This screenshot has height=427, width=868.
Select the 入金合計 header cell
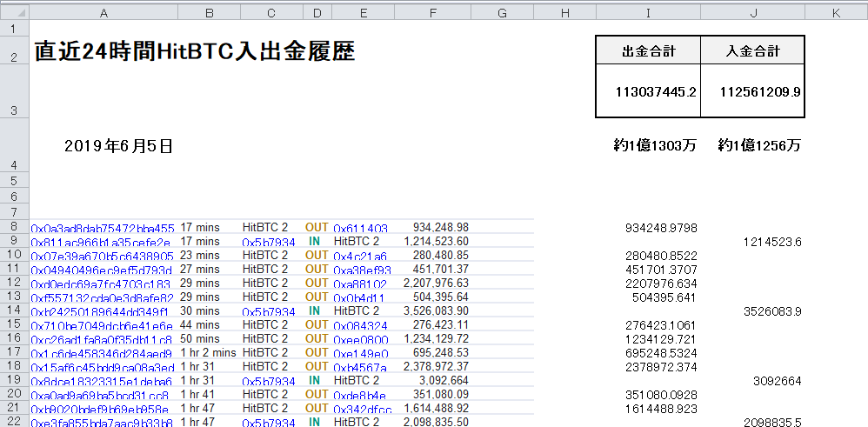click(x=752, y=50)
